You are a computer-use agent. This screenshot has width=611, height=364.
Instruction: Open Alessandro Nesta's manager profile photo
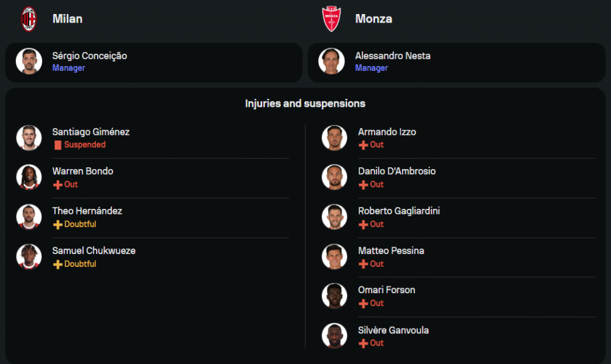click(x=332, y=61)
